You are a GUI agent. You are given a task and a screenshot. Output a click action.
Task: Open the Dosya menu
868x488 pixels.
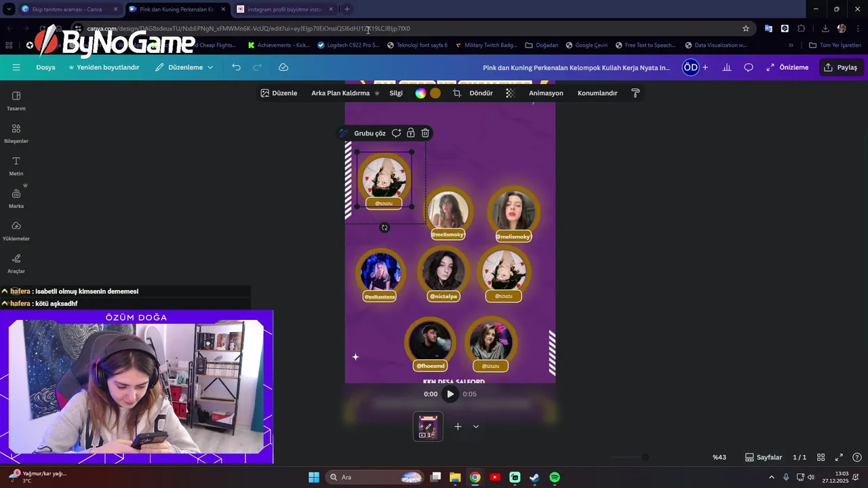(x=45, y=67)
